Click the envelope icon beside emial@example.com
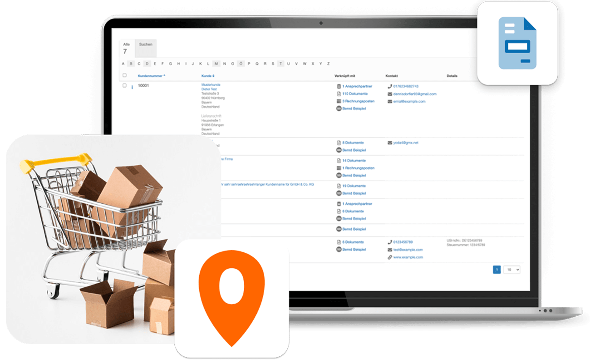The image size is (590, 364). tap(390, 102)
